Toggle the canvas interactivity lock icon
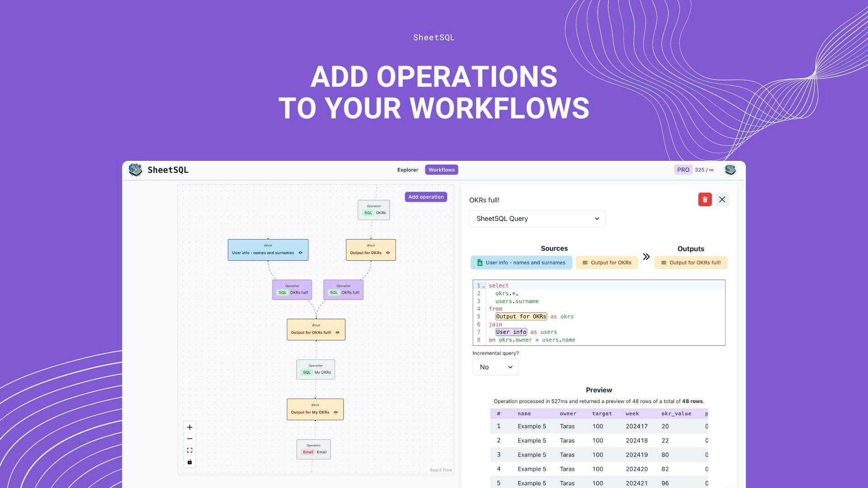 pos(190,462)
